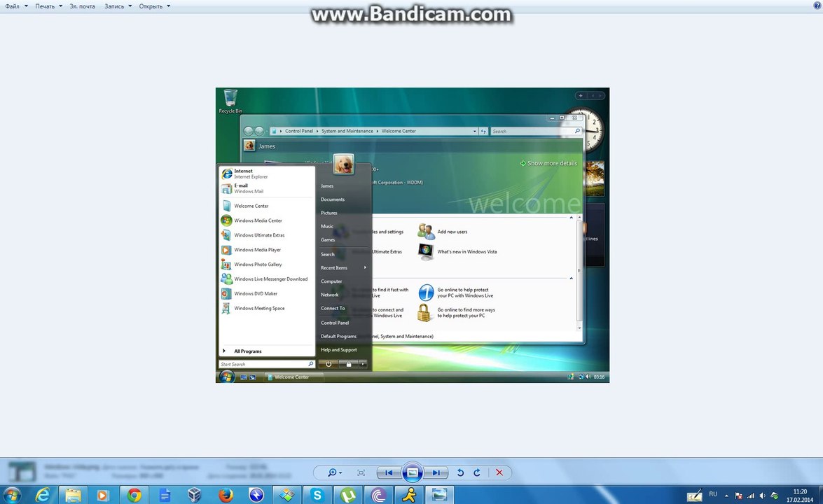Open the yellow running-man AIM icon
This screenshot has height=504, width=823.
[409, 495]
